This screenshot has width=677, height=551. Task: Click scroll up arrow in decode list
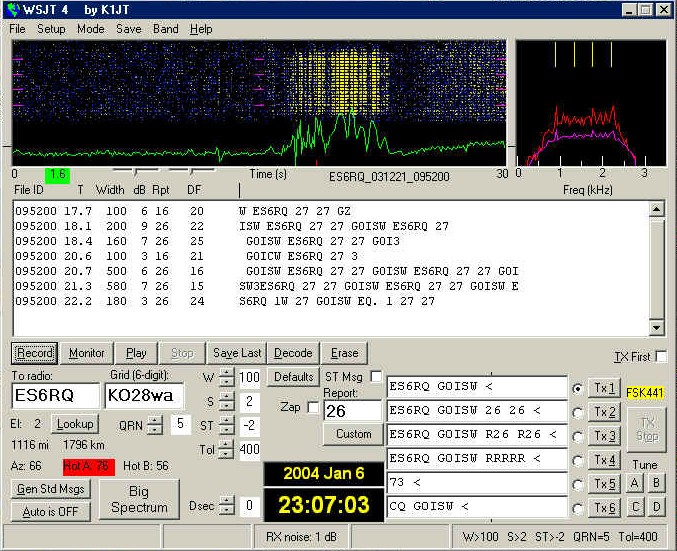[656, 210]
